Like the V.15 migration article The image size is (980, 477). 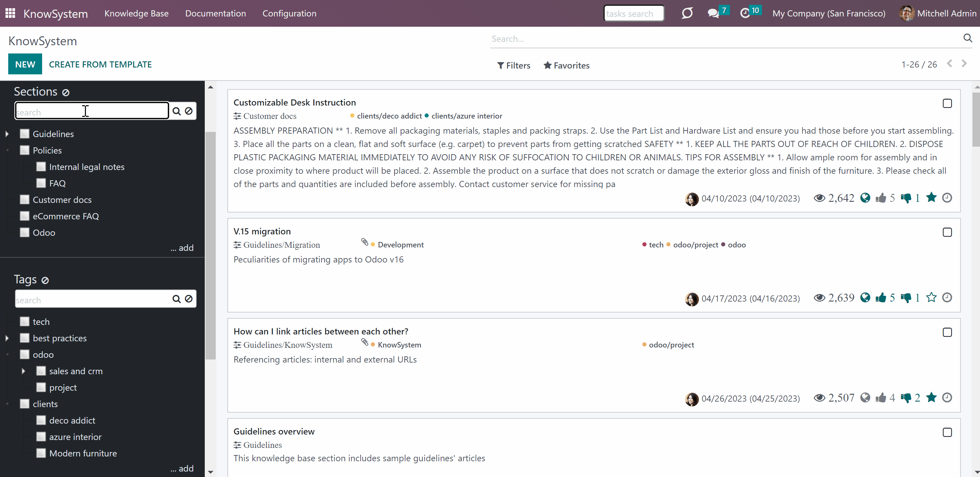pyautogui.click(x=881, y=298)
